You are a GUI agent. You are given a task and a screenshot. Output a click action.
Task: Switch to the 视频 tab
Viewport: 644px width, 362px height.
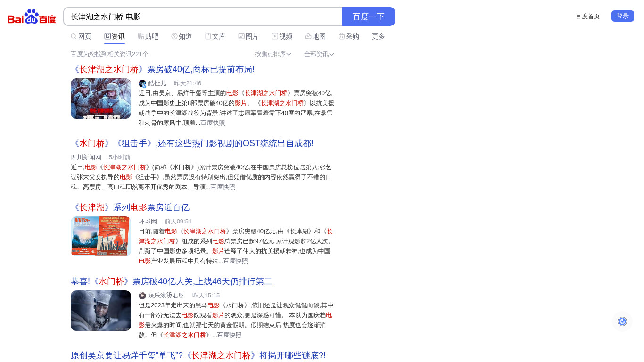point(282,36)
